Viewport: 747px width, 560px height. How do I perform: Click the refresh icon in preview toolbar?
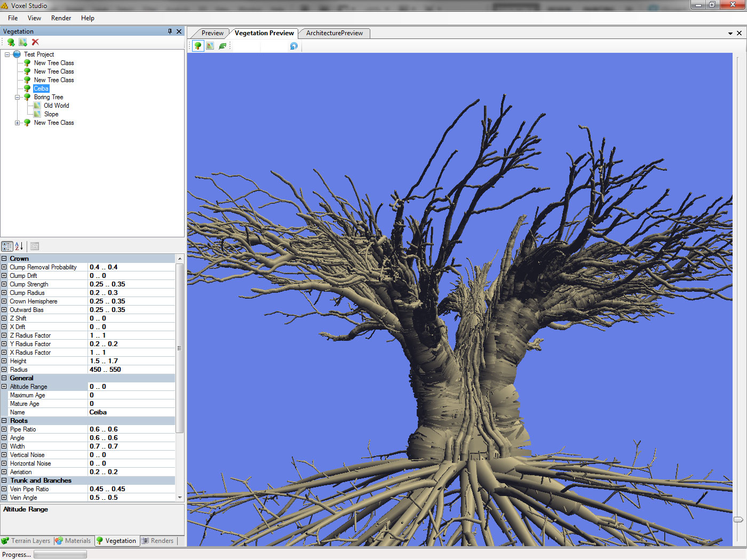tap(293, 46)
